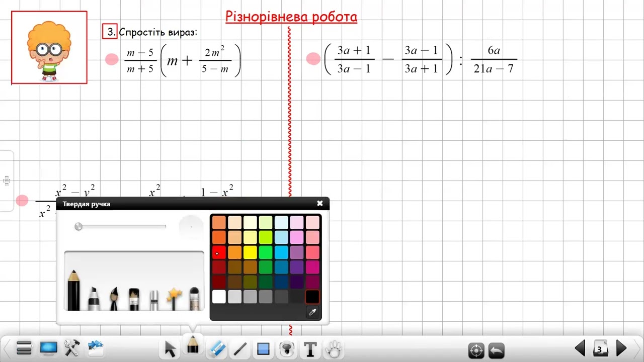Select the white color swatch
Image resolution: width=644 pixels, height=362 pixels.
219,297
